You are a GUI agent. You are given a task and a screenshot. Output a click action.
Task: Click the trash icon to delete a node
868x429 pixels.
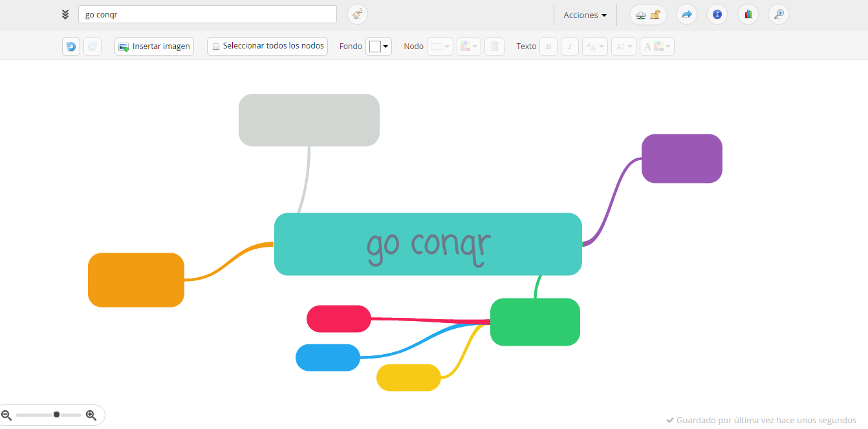[x=494, y=46]
